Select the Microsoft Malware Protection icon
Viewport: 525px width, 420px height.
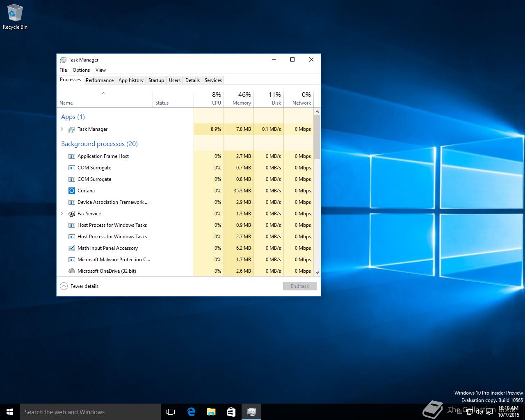coord(72,260)
